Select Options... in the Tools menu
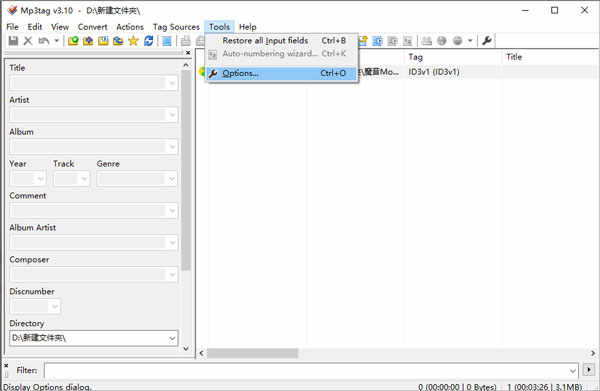Viewport: 600px width, 391px height. pyautogui.click(x=282, y=73)
